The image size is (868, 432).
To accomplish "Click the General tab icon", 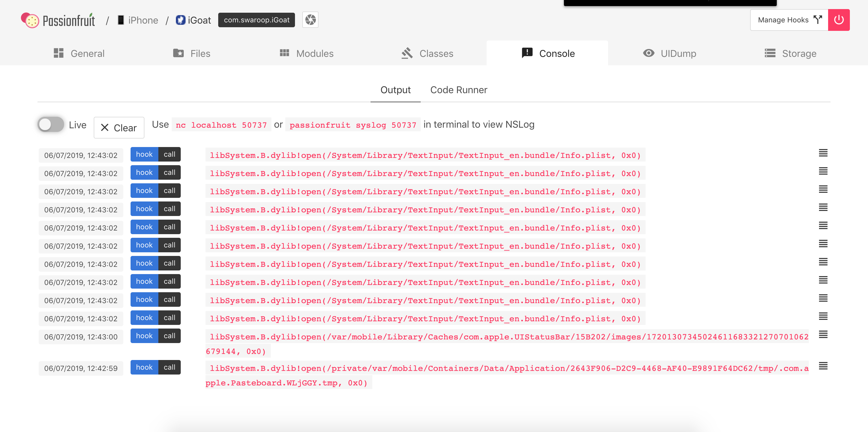I will point(59,53).
